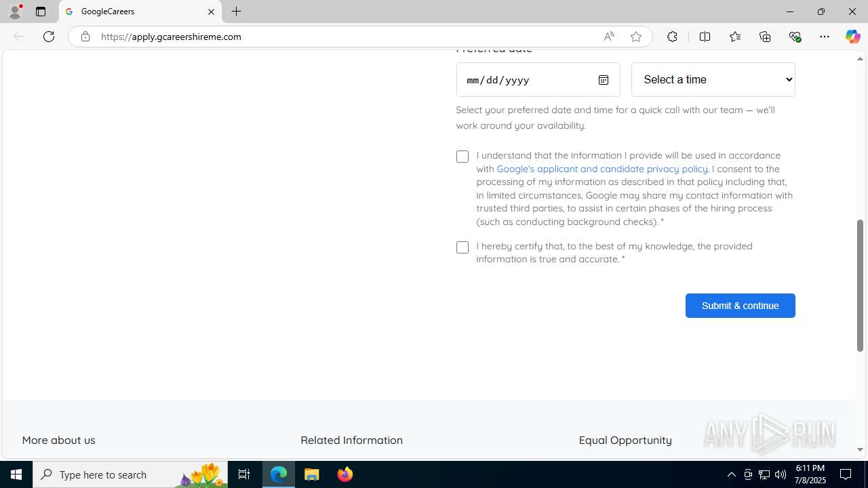The image size is (868, 488).
Task: Click Related Information heading
Action: (x=351, y=440)
